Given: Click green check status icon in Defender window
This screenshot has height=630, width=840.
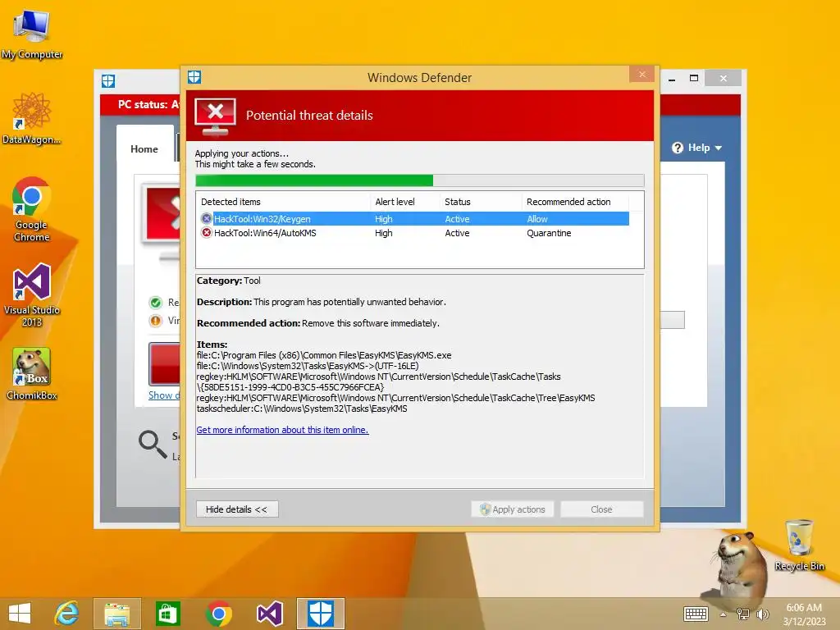Looking at the screenshot, I should pos(155,303).
